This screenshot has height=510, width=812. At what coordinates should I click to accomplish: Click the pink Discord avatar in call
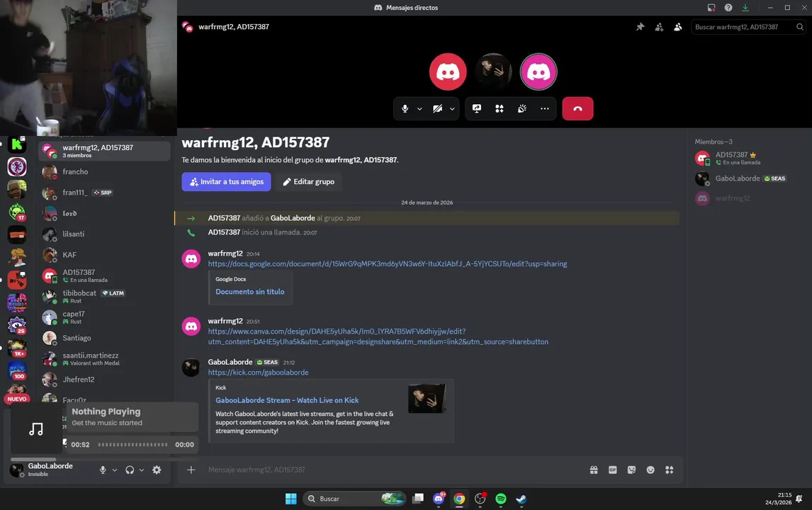[538, 72]
